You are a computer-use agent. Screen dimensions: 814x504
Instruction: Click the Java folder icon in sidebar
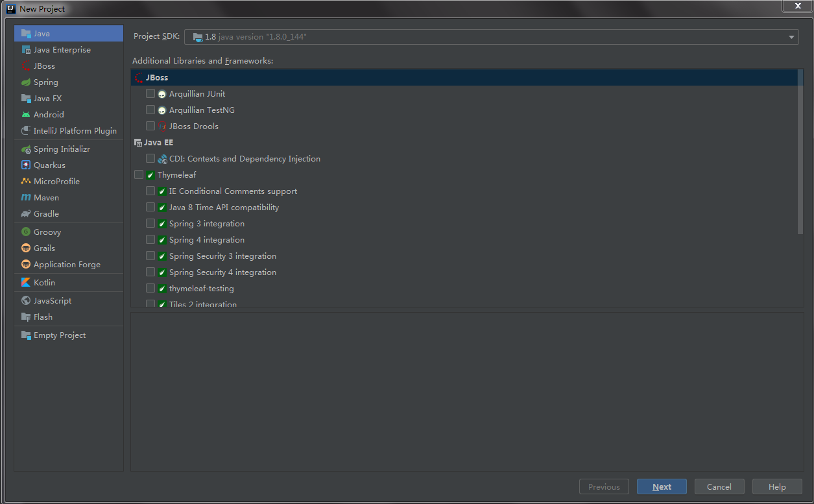[x=26, y=33]
